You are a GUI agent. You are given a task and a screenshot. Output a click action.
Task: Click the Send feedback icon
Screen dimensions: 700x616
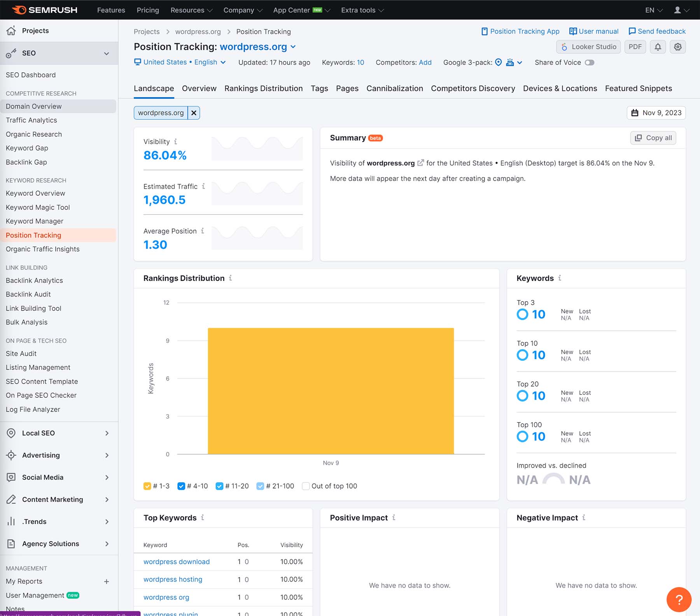click(x=632, y=31)
